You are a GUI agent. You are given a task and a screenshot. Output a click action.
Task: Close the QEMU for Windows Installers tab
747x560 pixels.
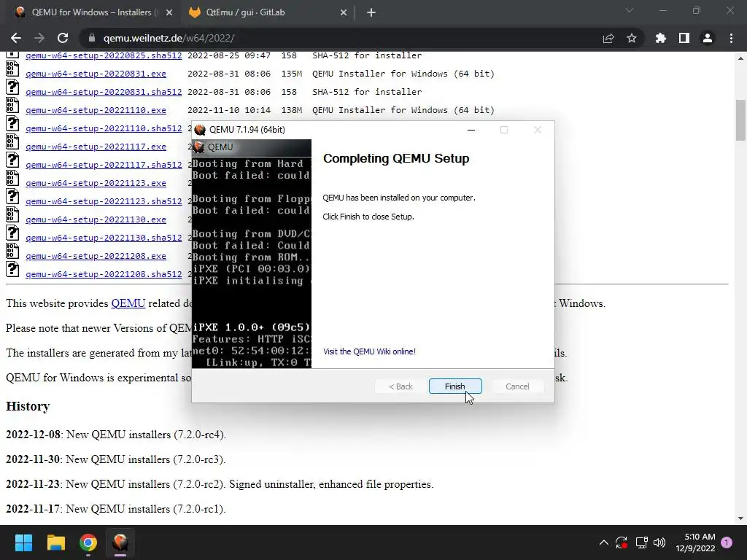pyautogui.click(x=169, y=12)
